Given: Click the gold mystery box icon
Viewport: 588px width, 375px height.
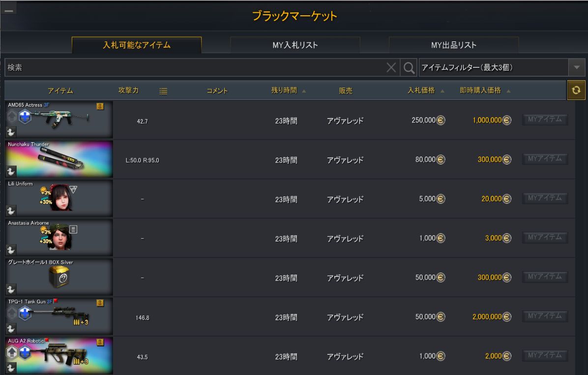Looking at the screenshot, I should 59,277.
